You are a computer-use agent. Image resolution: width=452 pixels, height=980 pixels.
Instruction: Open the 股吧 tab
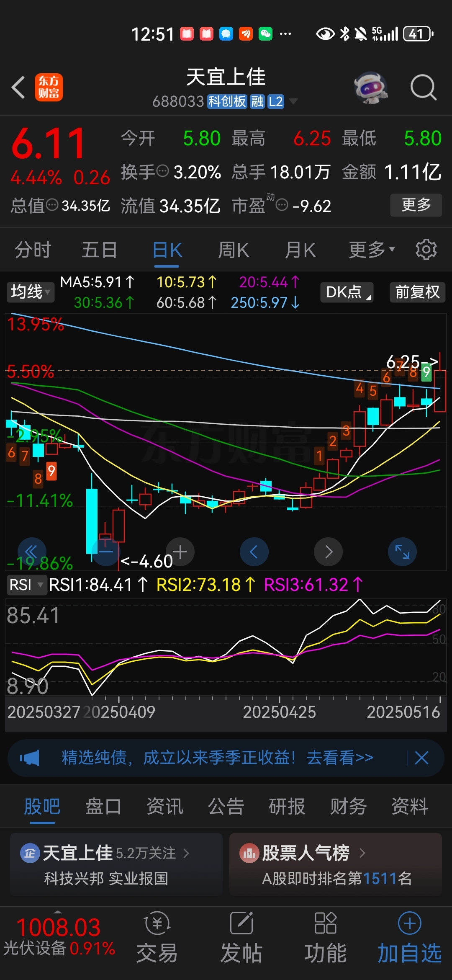tap(42, 806)
